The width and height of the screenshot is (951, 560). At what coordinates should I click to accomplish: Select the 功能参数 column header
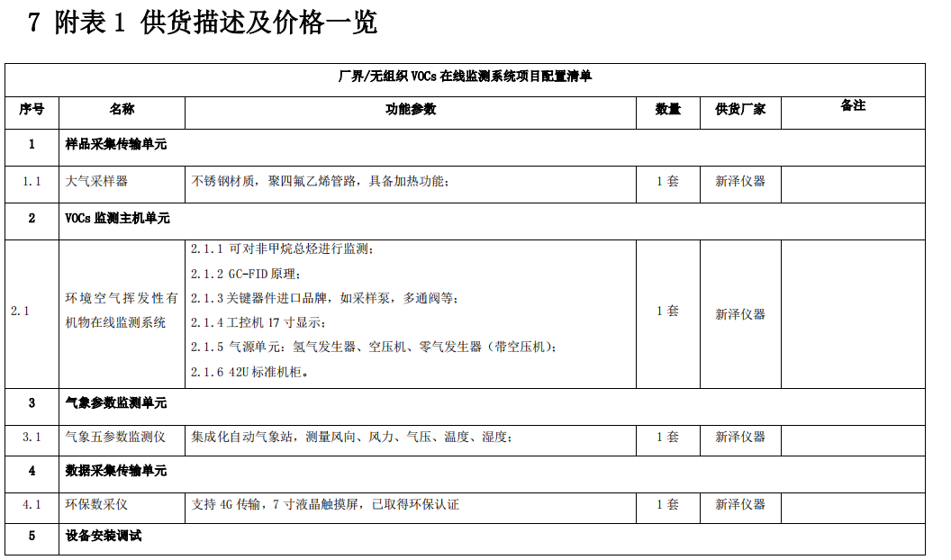[x=410, y=111]
